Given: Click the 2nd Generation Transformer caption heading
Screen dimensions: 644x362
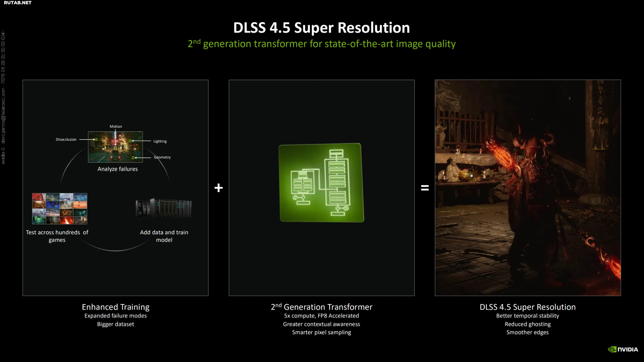Looking at the screenshot, I should [x=321, y=307].
